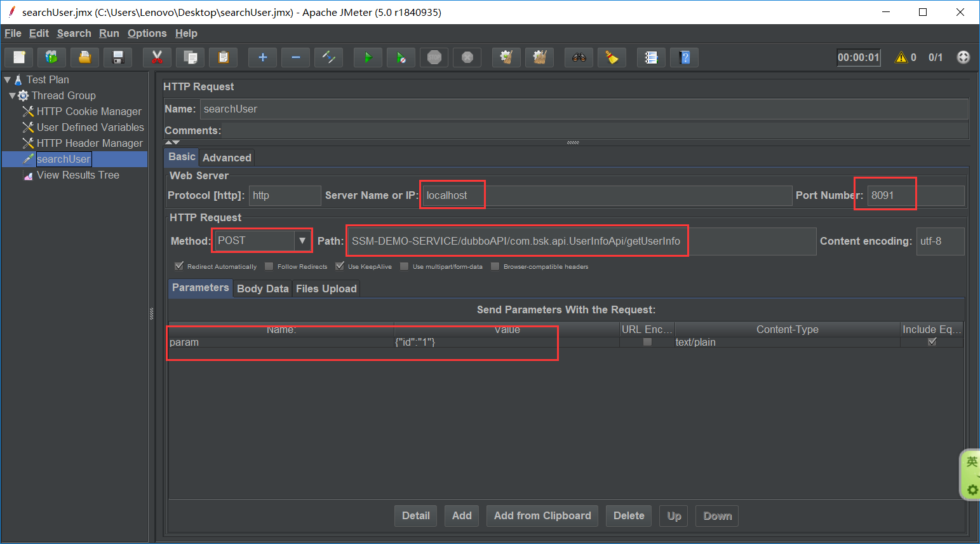
Task: Clear all results with double broom icon
Action: coord(540,57)
